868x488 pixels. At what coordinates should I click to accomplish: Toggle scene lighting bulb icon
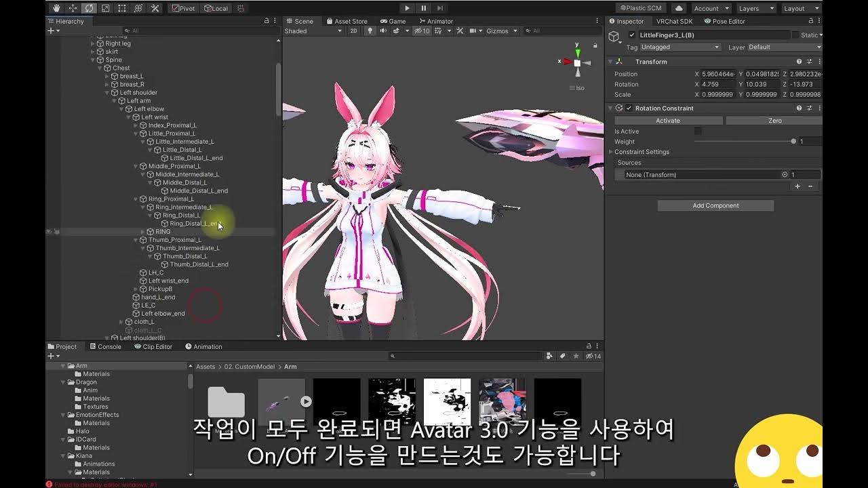[x=370, y=30]
